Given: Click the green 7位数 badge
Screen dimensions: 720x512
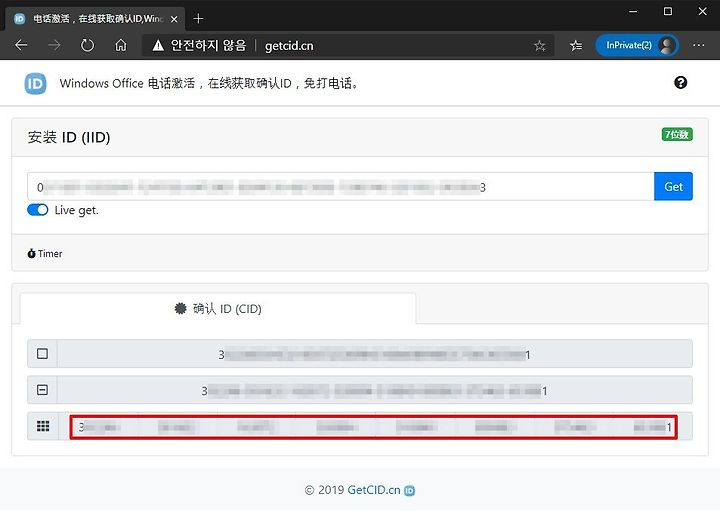Looking at the screenshot, I should [x=677, y=134].
